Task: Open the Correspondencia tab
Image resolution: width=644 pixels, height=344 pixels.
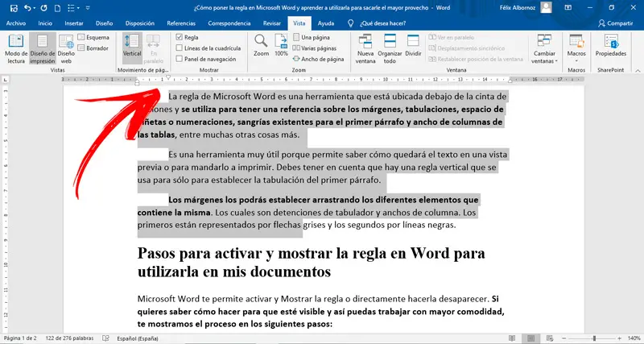Action: click(229, 23)
